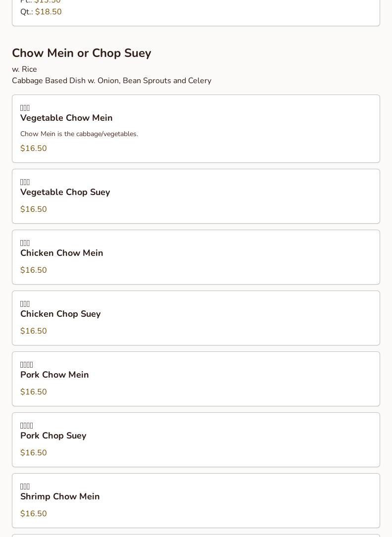Click the Chinese name above Pork Chow Mein
This screenshot has width=392, height=537.
coord(27,365)
